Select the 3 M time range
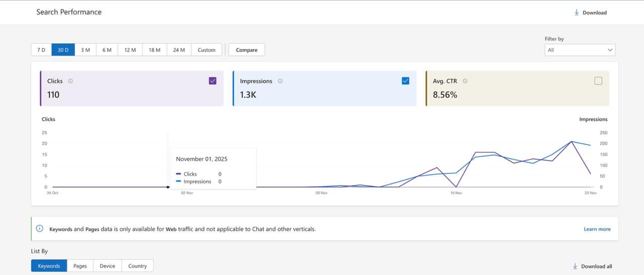Image resolution: width=644 pixels, height=275 pixels. coord(86,50)
